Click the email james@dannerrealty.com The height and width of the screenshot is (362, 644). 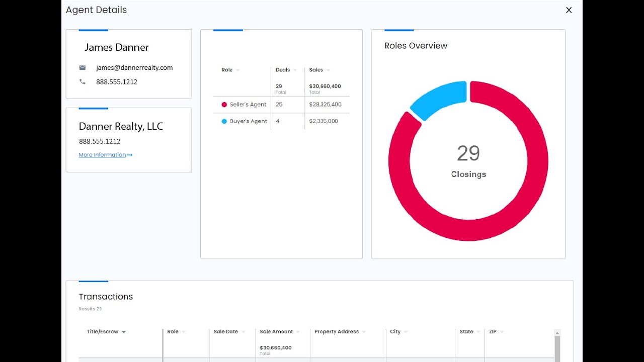pyautogui.click(x=134, y=67)
